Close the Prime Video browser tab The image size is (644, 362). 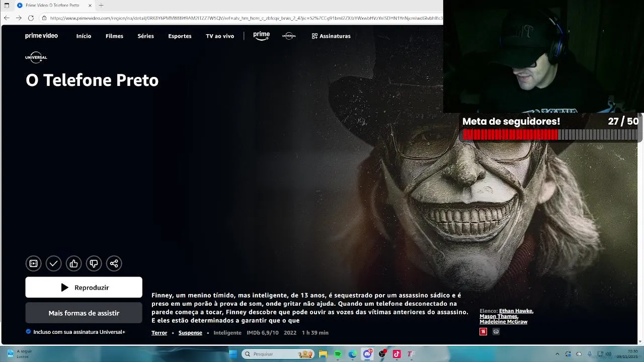coord(90,6)
